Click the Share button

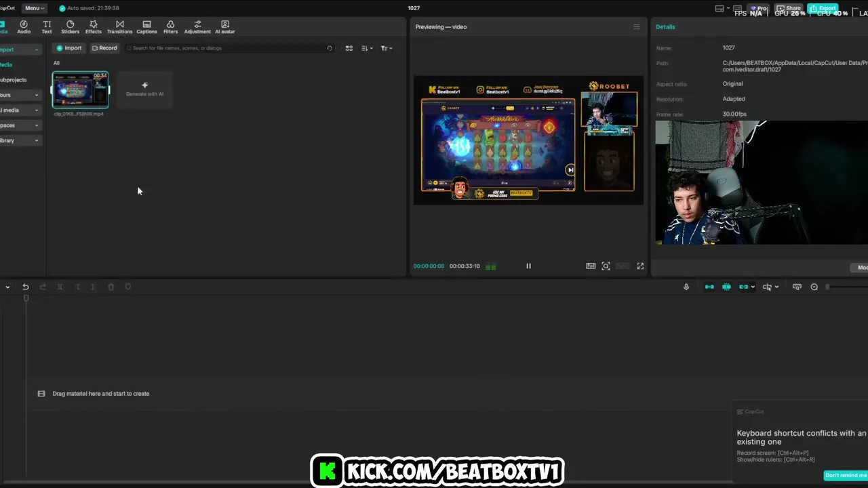[789, 8]
